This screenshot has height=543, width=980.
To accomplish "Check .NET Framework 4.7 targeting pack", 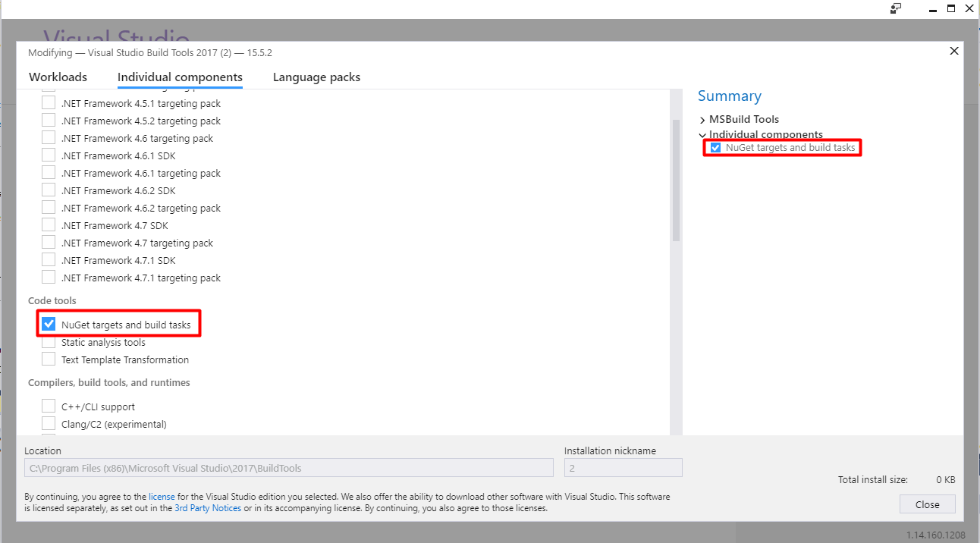I will click(x=49, y=243).
